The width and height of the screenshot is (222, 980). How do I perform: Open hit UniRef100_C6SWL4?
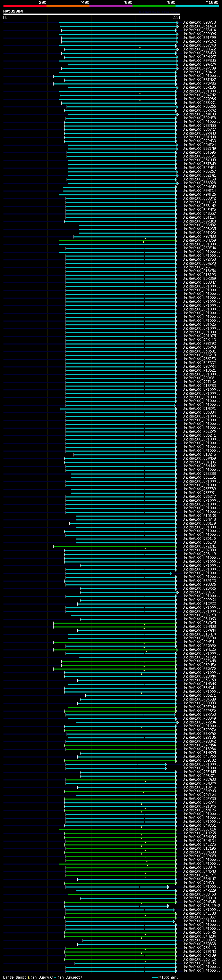[x=199, y=30]
